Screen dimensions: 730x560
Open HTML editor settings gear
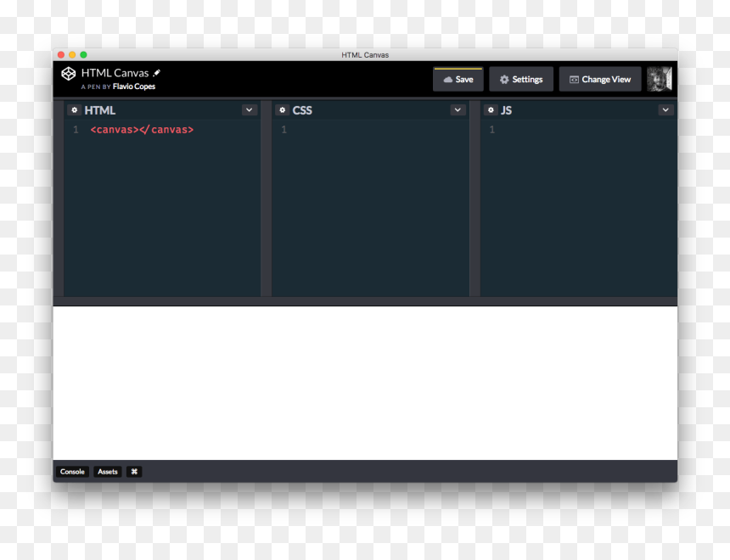pyautogui.click(x=74, y=109)
